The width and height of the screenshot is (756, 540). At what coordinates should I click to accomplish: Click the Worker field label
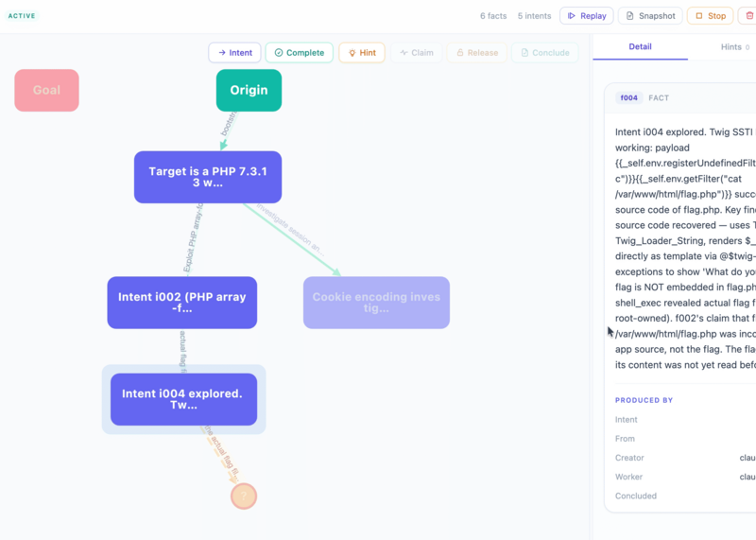(x=628, y=477)
